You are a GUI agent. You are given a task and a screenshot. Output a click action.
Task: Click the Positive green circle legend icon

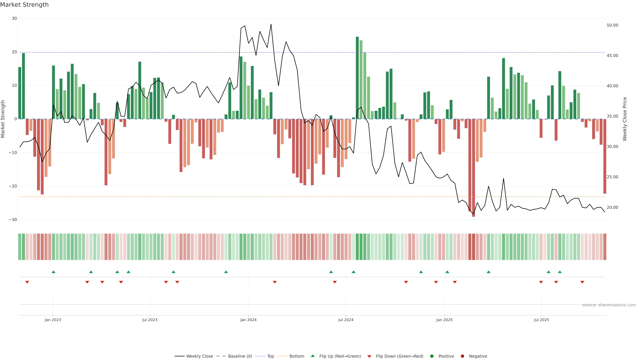coord(432,356)
